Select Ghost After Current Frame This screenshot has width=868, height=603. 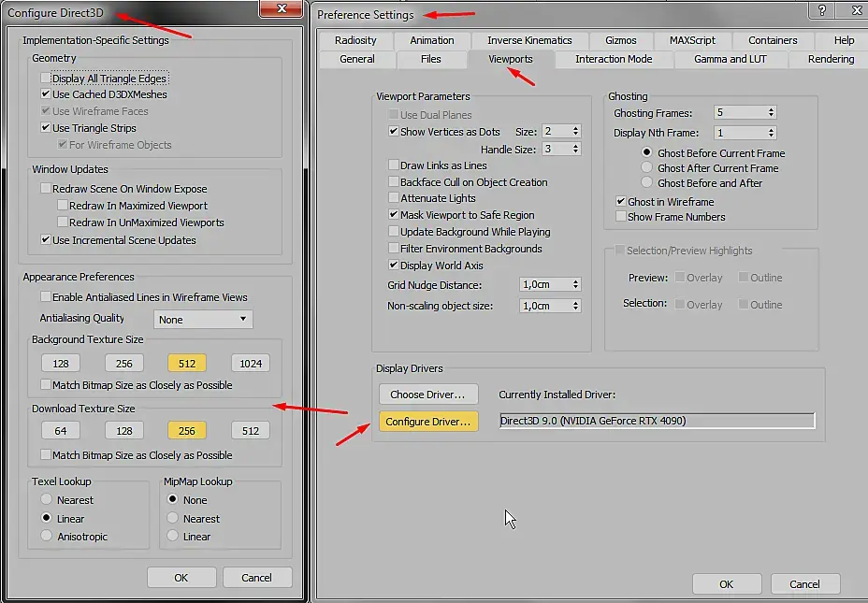pos(646,167)
